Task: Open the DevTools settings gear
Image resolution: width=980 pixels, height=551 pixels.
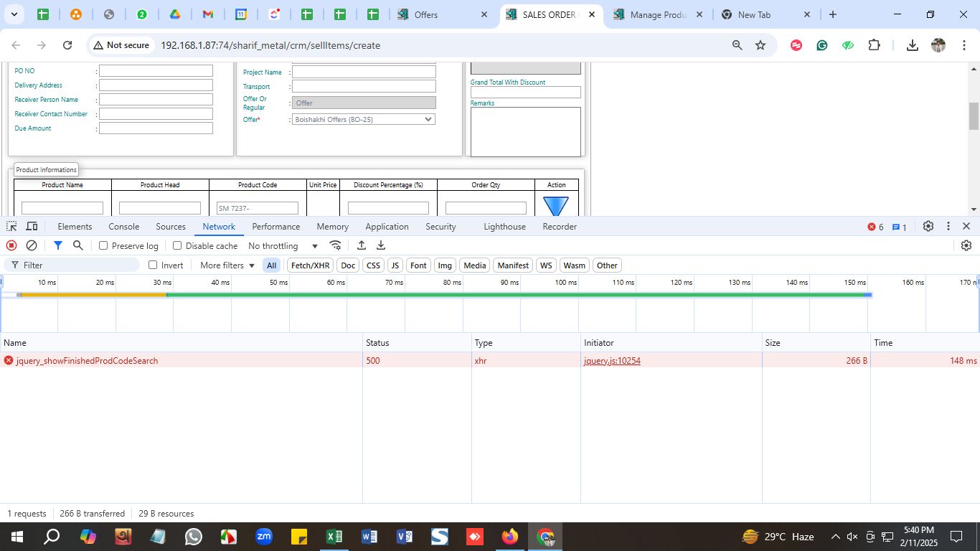Action: [928, 227]
